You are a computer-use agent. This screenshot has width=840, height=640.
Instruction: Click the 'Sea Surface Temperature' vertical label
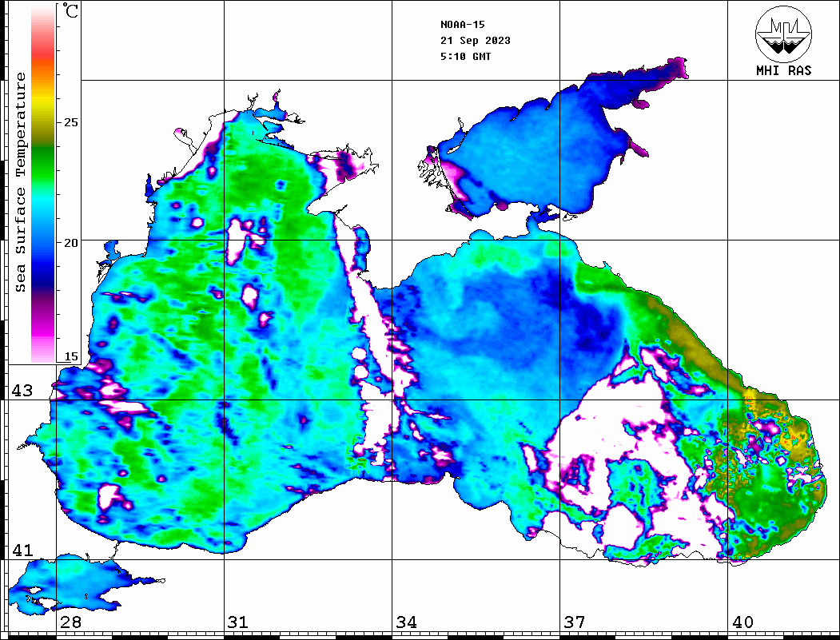tap(20, 183)
